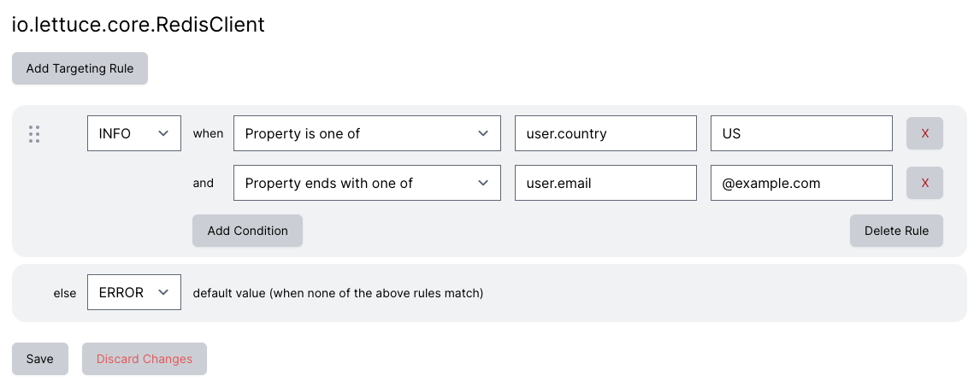
Task: Click chevron of 'Property is one of' select
Action: tap(483, 133)
